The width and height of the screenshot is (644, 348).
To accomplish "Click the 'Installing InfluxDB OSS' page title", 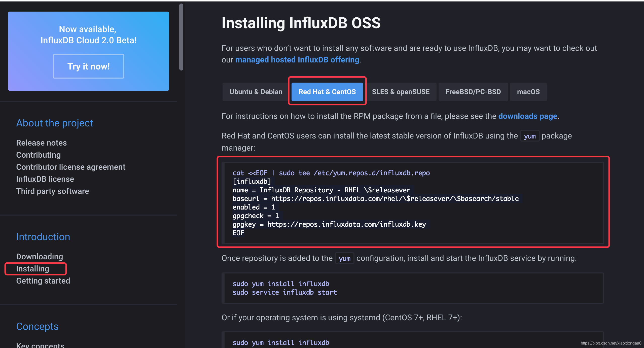I will [301, 23].
